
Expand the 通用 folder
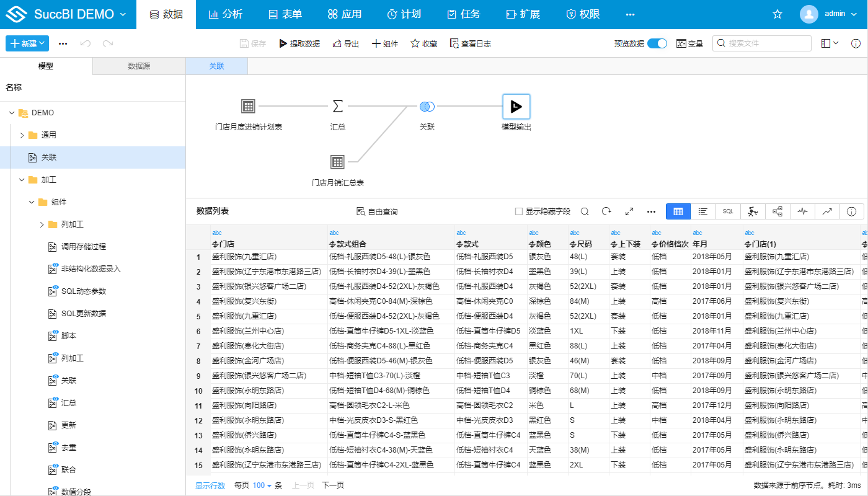pos(22,135)
